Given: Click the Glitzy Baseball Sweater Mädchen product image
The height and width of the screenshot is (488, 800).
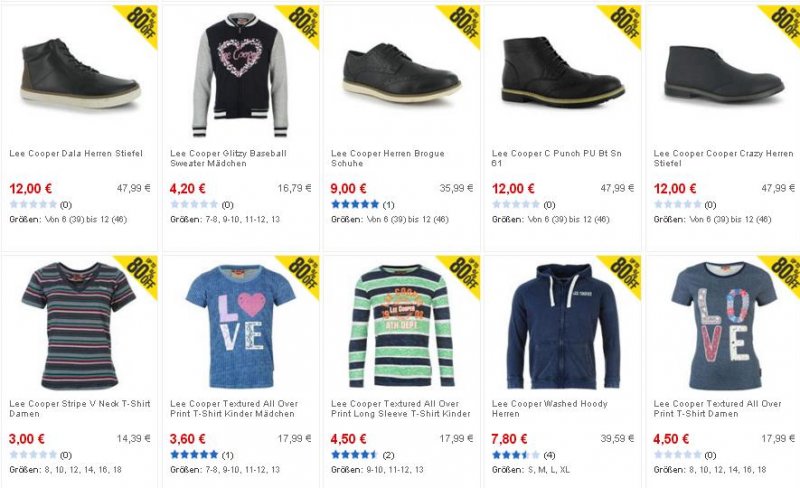Looking at the screenshot, I should click(x=240, y=75).
